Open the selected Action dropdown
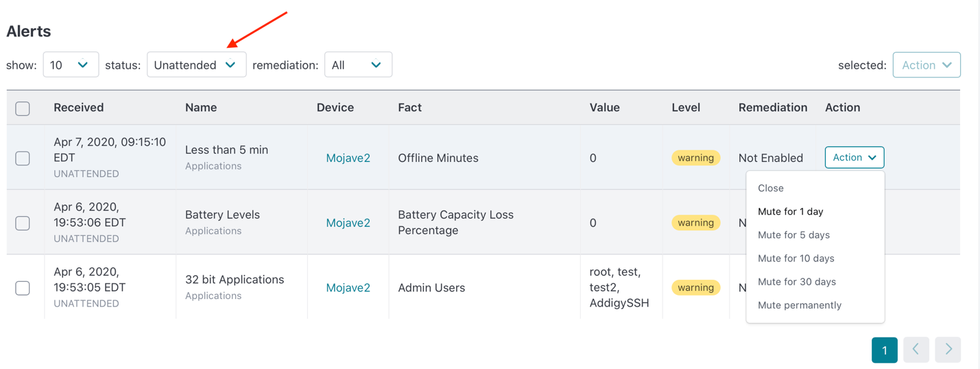Viewport: 980px width, 369px height. pyautogui.click(x=926, y=65)
